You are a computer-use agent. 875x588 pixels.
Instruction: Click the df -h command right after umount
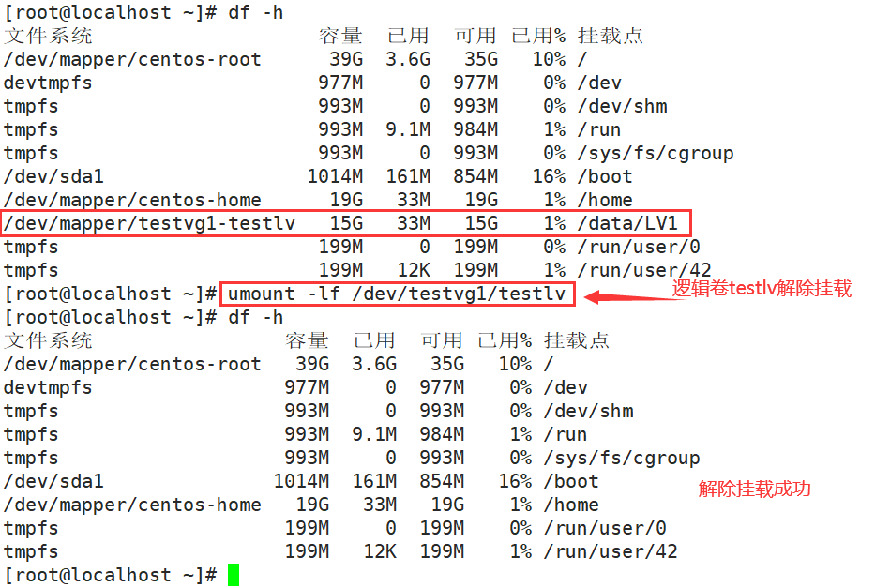[256, 317]
